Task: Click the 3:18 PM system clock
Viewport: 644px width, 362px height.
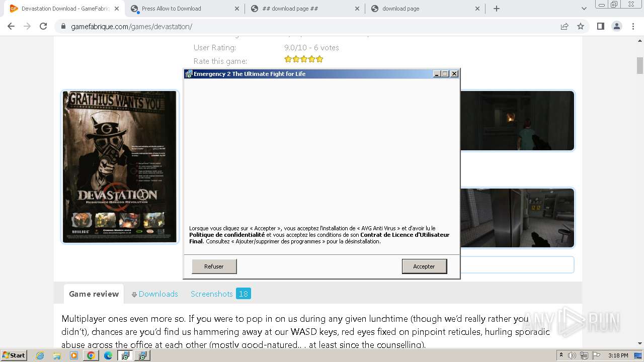Action: click(618, 355)
